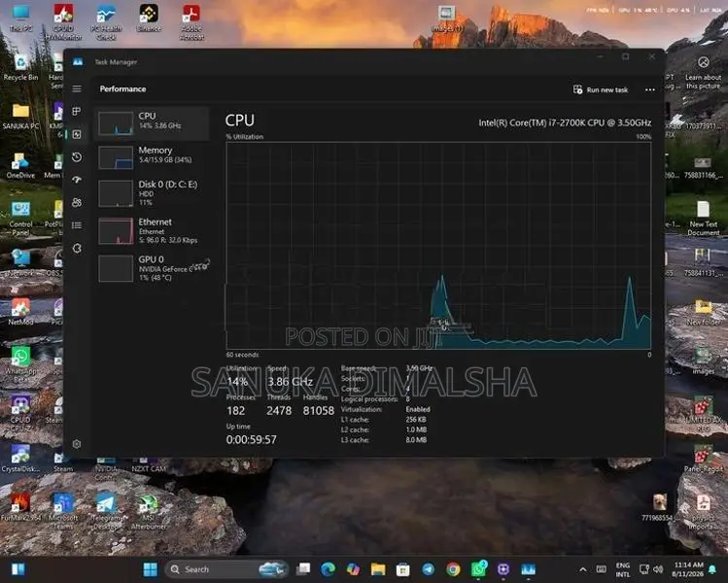Go to Users page in sidebar
728x583 pixels.
(x=77, y=202)
